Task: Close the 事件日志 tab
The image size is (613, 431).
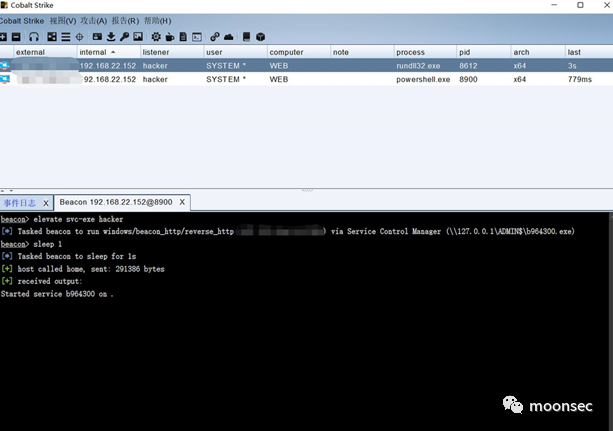Action: pyautogui.click(x=46, y=203)
